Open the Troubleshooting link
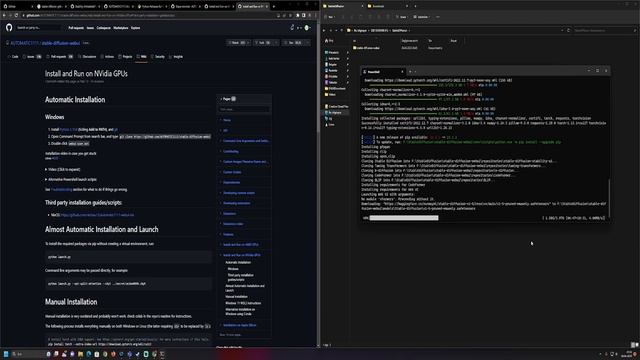The width and height of the screenshot is (640, 360). coord(61,190)
